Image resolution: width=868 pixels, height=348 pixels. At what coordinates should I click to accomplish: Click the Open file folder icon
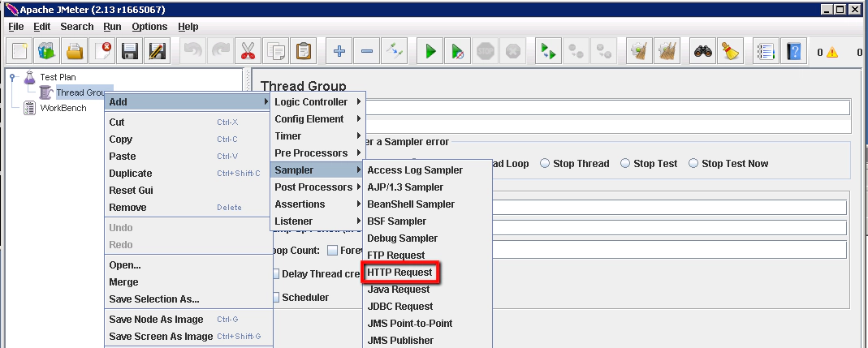[75, 51]
